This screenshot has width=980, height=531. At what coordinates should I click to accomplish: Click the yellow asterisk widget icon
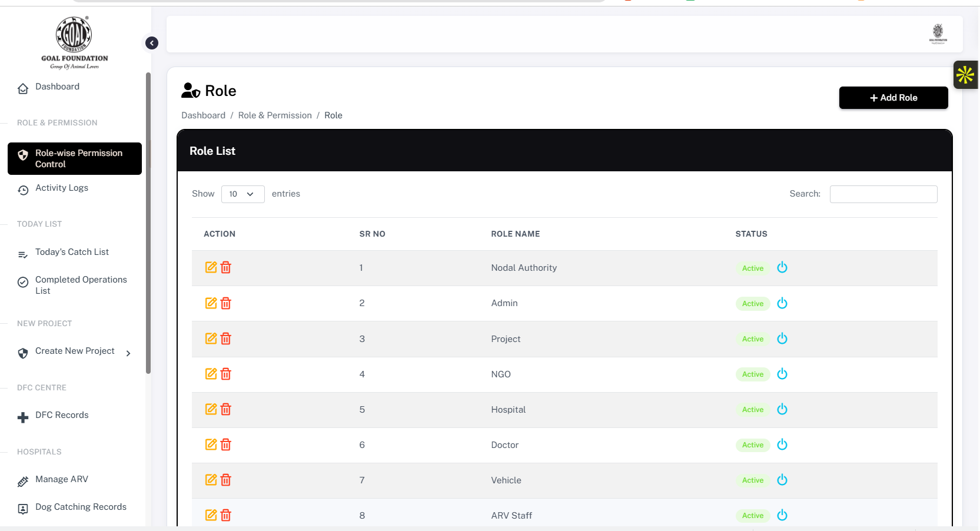point(965,75)
